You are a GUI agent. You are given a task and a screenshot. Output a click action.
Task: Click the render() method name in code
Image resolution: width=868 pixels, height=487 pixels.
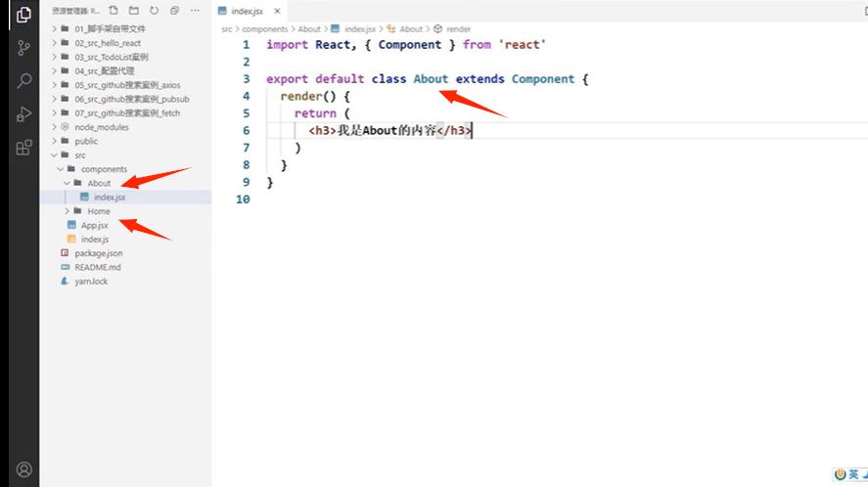click(300, 96)
